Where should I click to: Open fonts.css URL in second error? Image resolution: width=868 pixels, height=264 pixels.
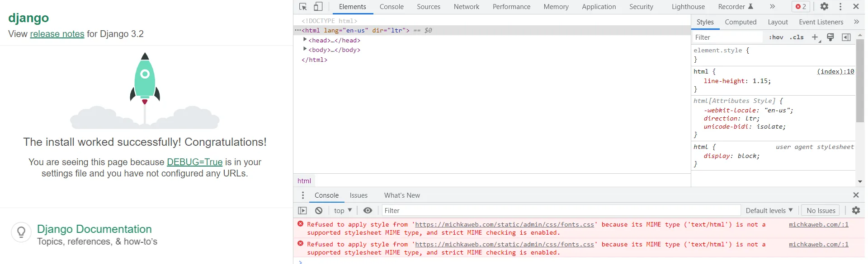coord(505,244)
